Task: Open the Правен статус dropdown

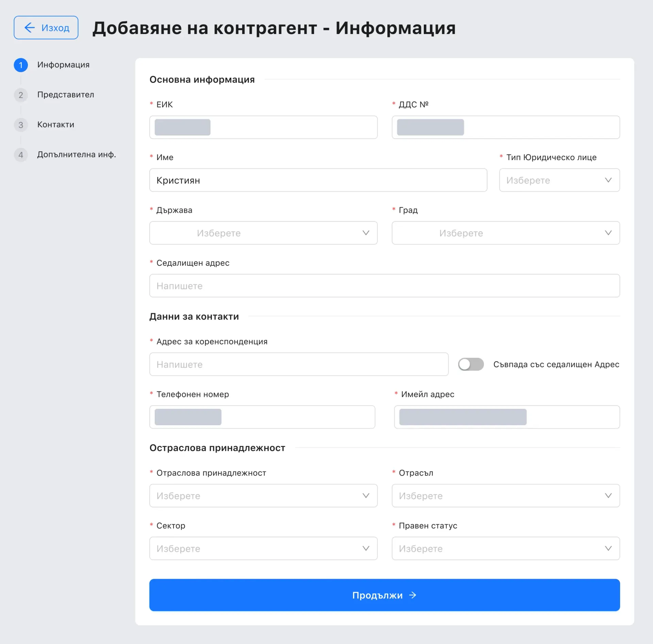Action: click(x=506, y=549)
